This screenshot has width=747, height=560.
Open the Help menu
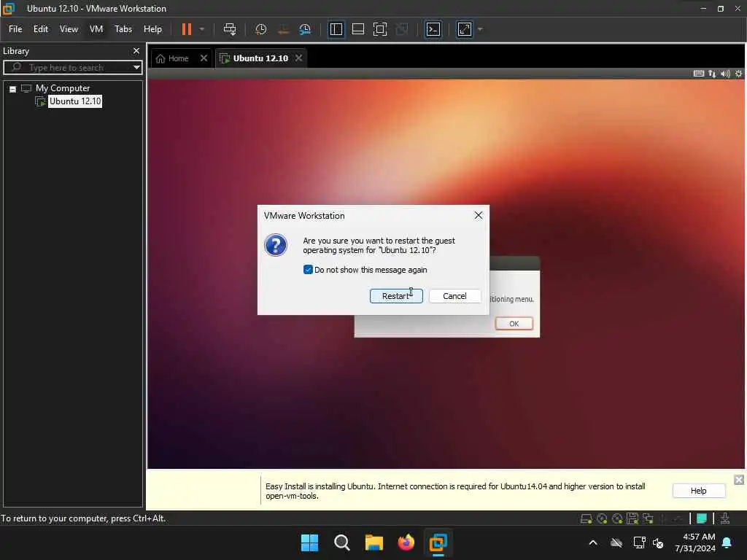click(152, 29)
